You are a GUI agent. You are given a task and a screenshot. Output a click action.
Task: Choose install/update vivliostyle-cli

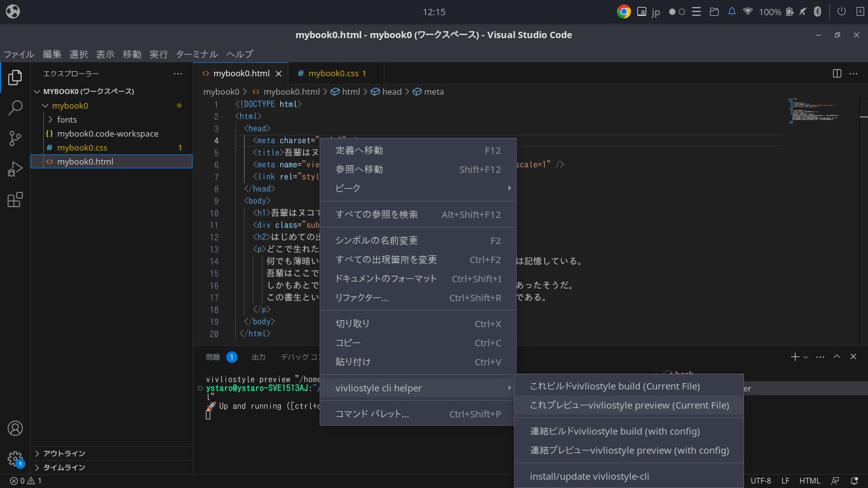coord(629,476)
